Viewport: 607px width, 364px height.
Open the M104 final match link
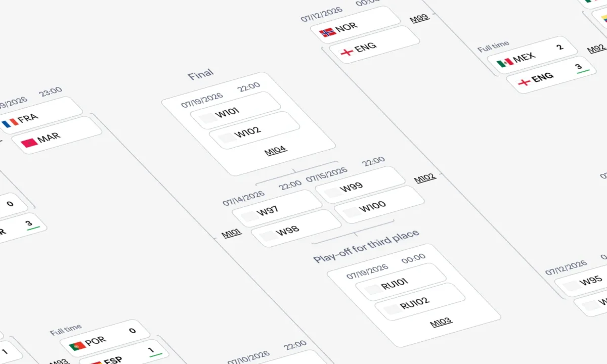click(x=275, y=150)
